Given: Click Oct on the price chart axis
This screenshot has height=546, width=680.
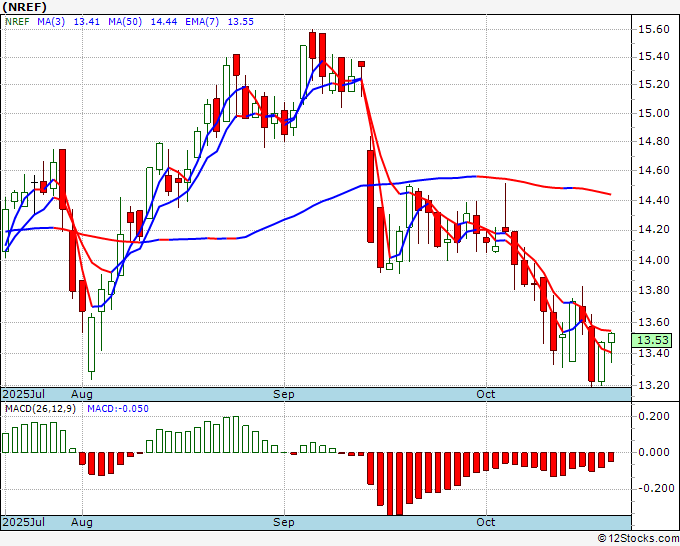Looking at the screenshot, I should tap(485, 394).
